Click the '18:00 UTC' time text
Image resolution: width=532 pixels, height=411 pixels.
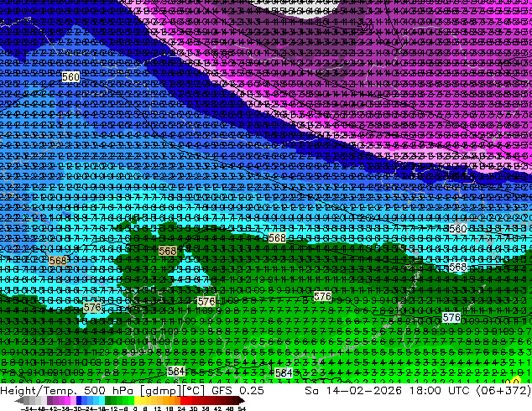[x=439, y=390]
